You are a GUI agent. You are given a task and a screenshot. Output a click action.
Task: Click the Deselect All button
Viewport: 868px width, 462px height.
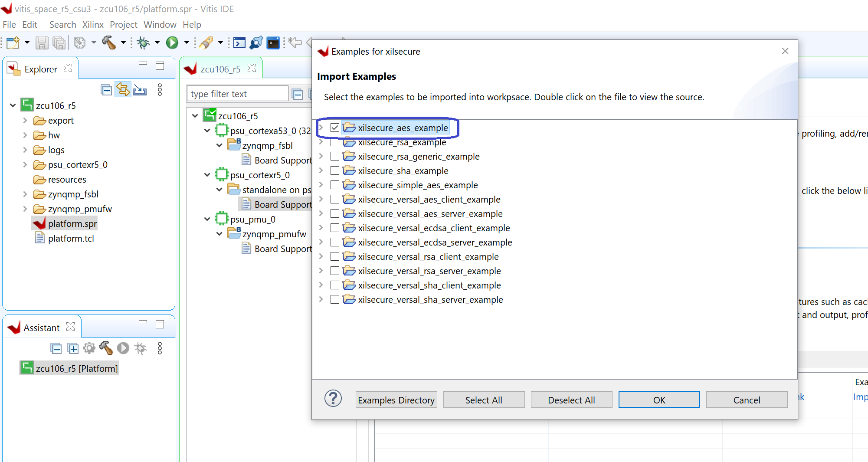coord(572,400)
